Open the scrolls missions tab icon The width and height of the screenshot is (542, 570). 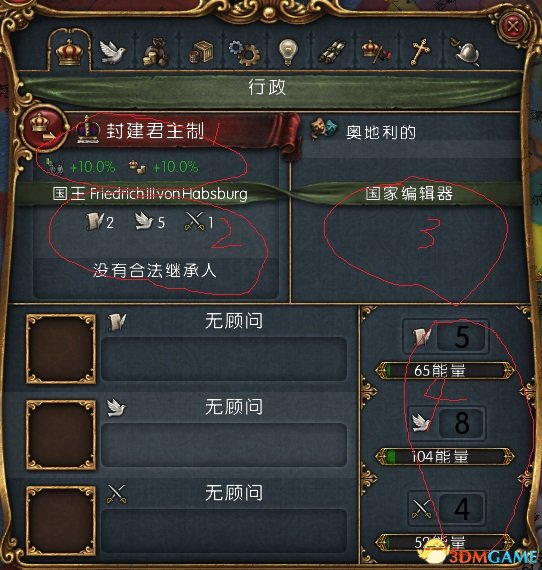click(x=332, y=51)
